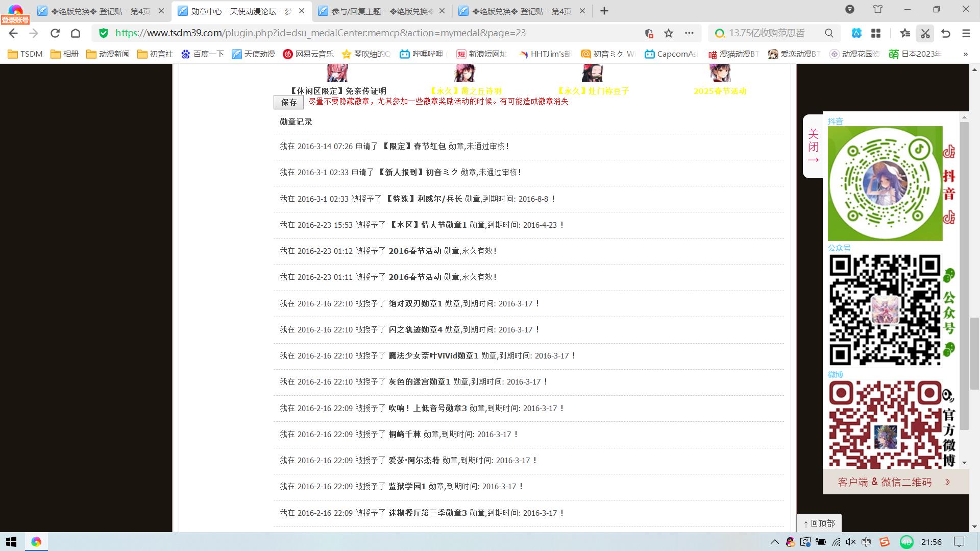This screenshot has height=551, width=980.
Task: Open the 网易云音乐 bookmark
Action: (x=308, y=54)
